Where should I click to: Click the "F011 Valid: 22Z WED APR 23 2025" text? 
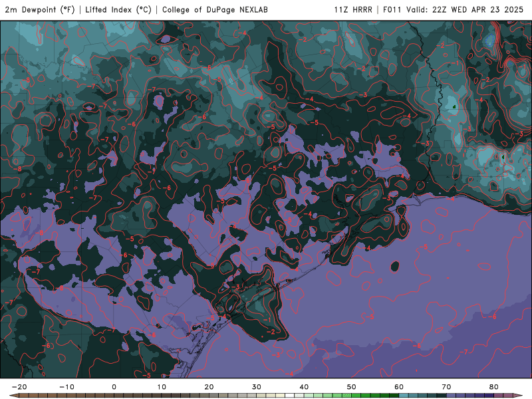454,10
